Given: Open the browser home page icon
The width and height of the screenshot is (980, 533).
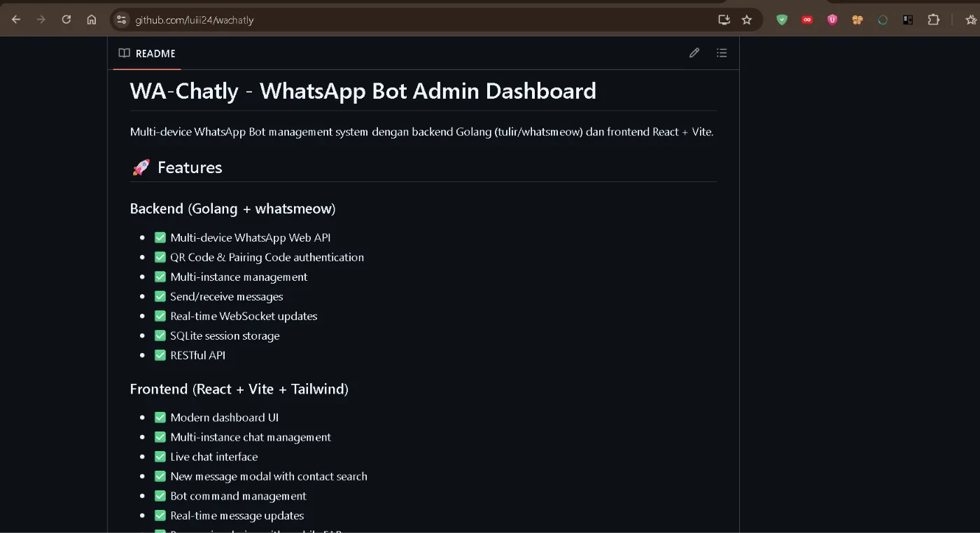Looking at the screenshot, I should 92,20.
